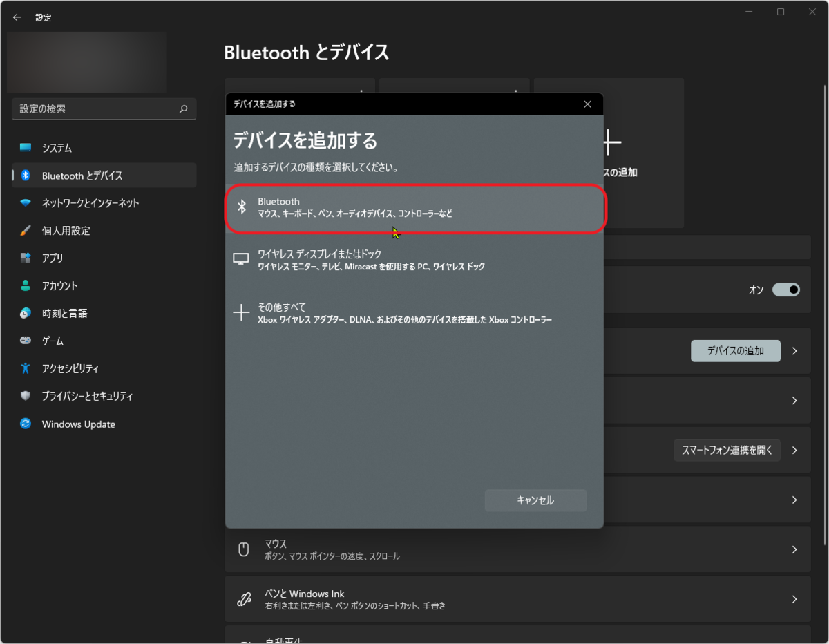The image size is (829, 644).
Task: Open Bluetooth とデバイス sidebar item
Action: (x=104, y=176)
